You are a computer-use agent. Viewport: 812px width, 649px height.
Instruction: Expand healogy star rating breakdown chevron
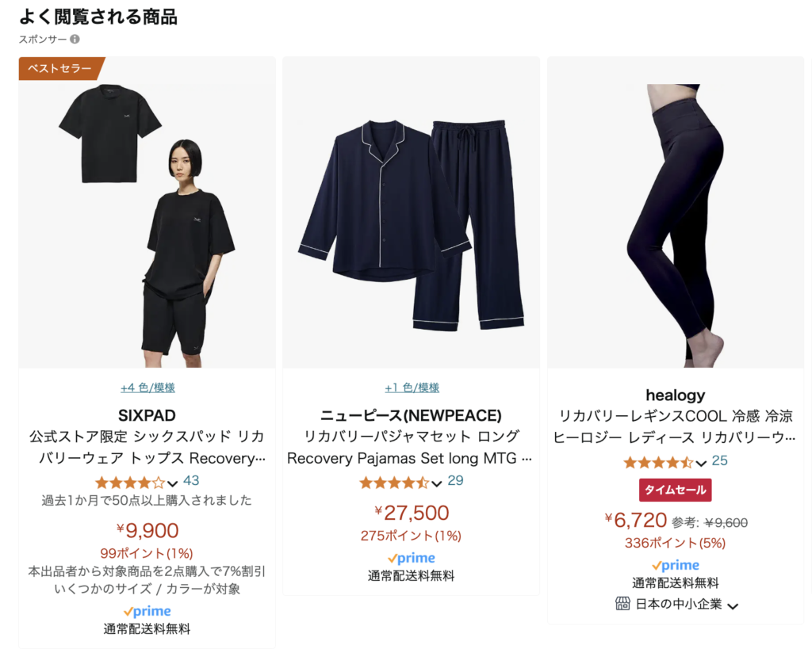tap(701, 464)
